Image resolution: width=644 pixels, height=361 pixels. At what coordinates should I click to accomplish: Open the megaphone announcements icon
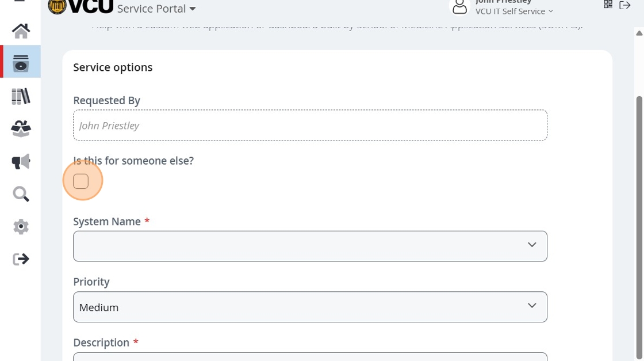(x=21, y=162)
